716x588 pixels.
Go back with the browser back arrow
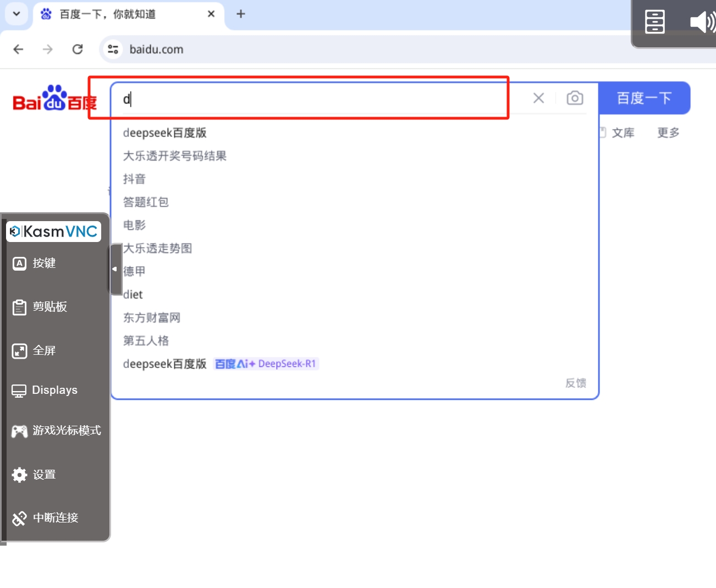18,50
